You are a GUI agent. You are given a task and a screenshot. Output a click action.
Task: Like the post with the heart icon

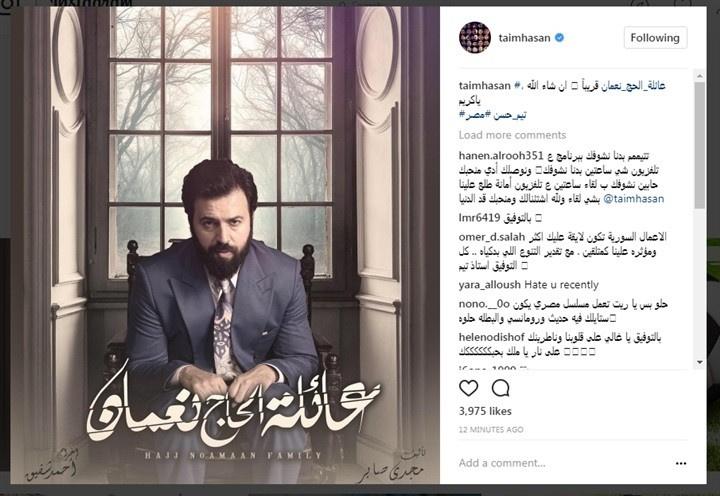[468, 388]
